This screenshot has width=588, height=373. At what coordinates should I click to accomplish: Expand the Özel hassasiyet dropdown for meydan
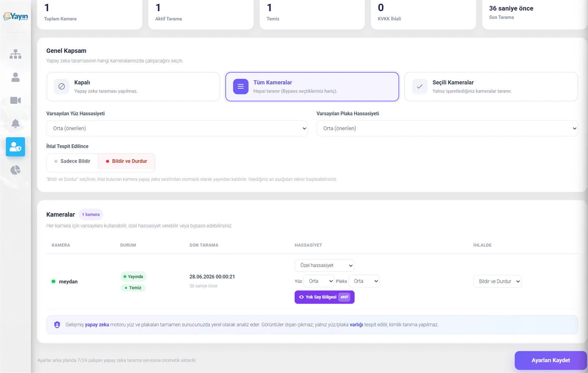coord(324,265)
